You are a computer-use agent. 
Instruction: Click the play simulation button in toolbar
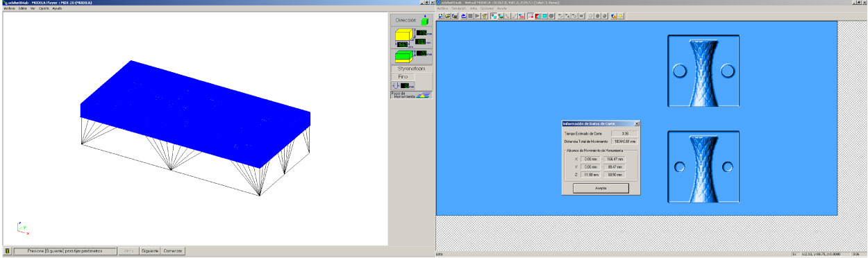(x=477, y=16)
